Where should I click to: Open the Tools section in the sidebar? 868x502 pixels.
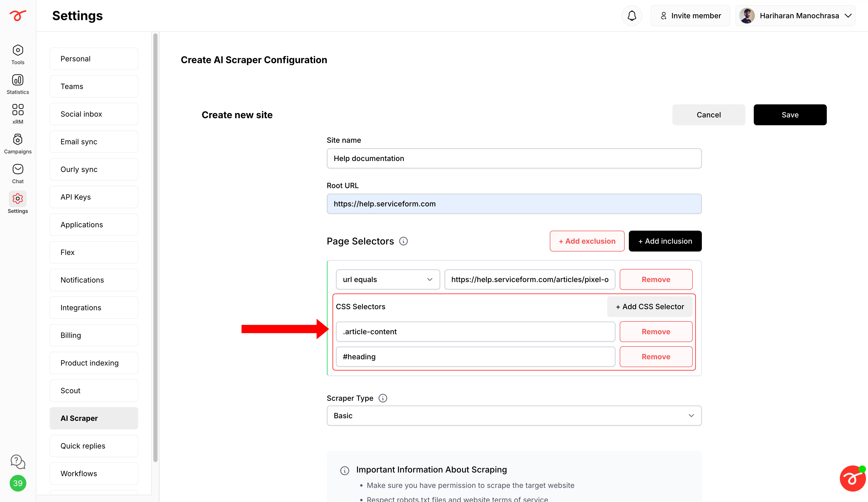click(x=17, y=55)
